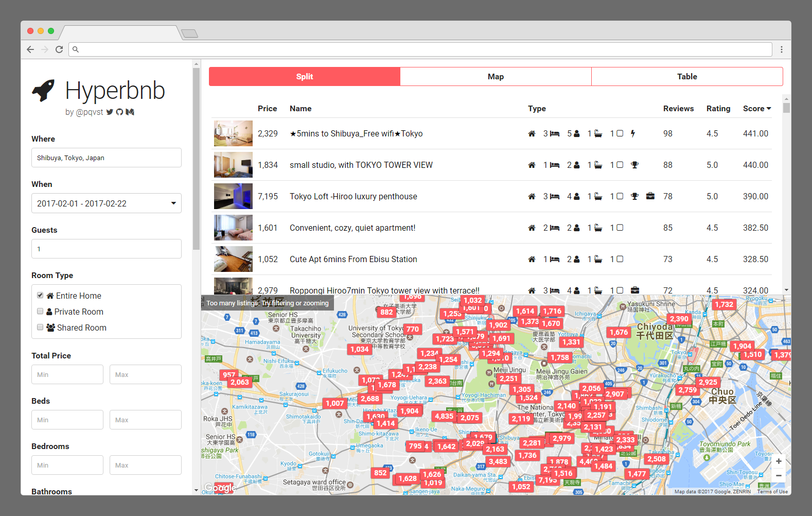Open the Terms of Use map link

pos(772,492)
